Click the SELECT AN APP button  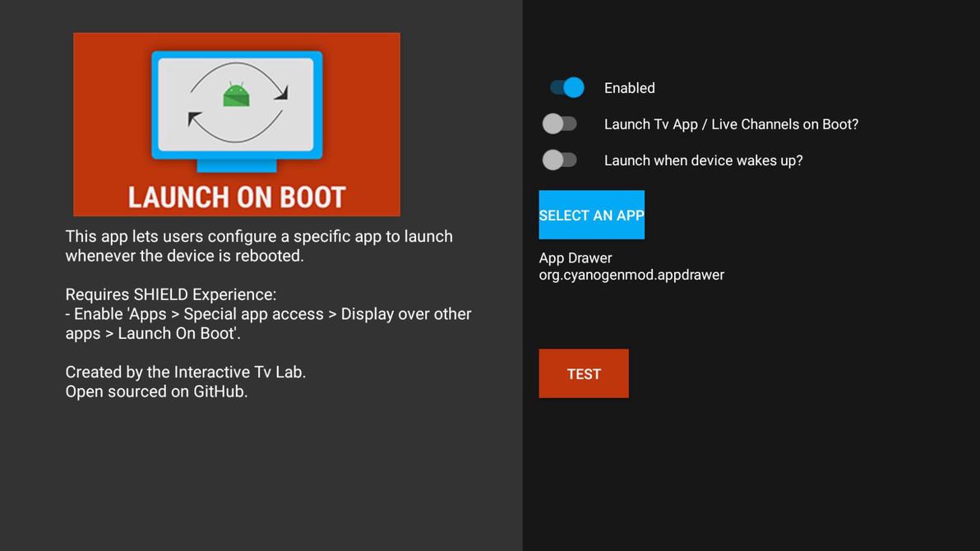point(591,215)
